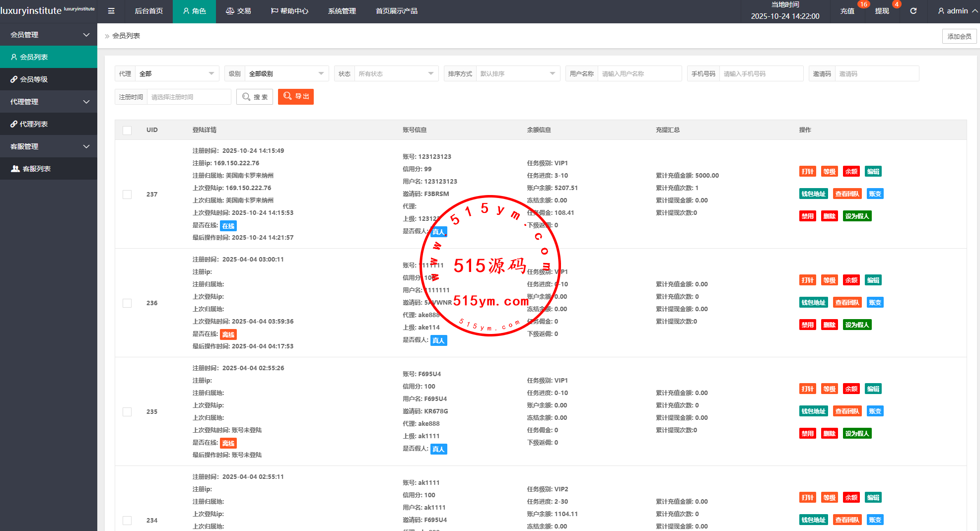Screen dimensions: 980x531
Task: Open 提现 notifications with badge 4
Action: point(882,11)
